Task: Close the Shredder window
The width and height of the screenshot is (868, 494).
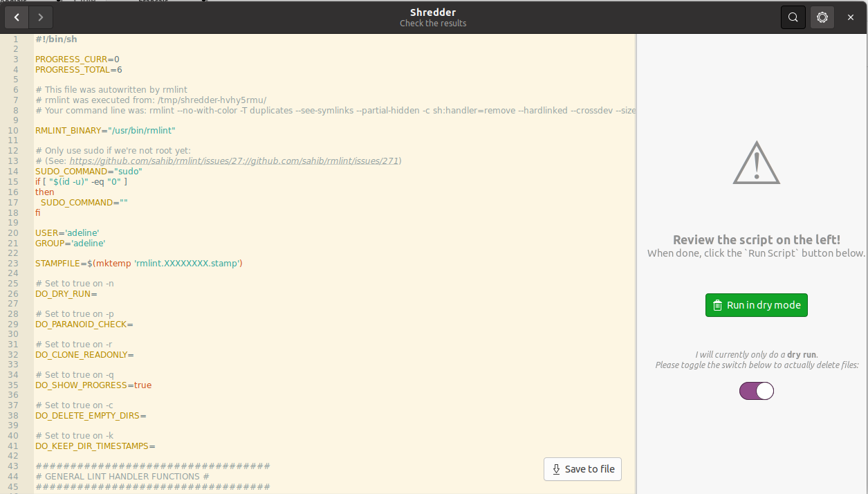Action: [x=851, y=17]
